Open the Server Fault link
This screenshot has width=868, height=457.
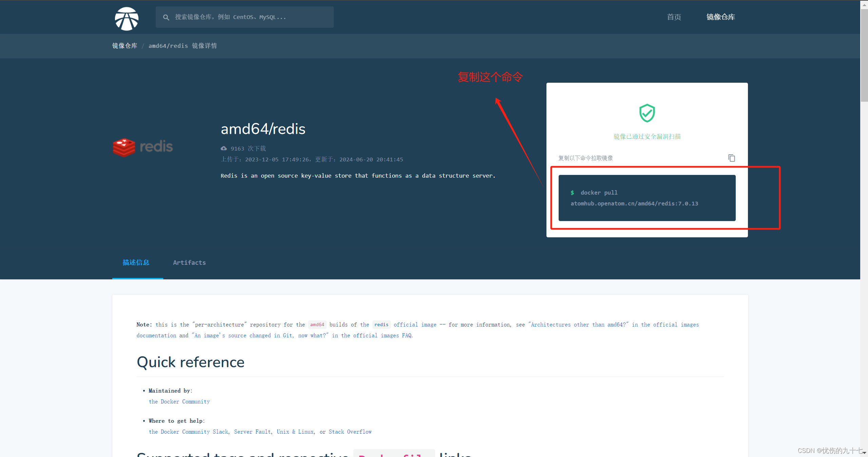click(x=252, y=432)
